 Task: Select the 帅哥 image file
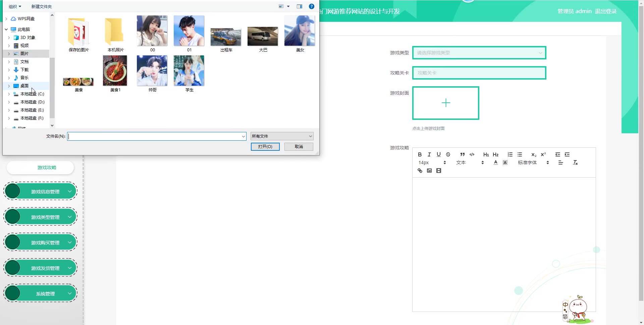click(x=152, y=74)
